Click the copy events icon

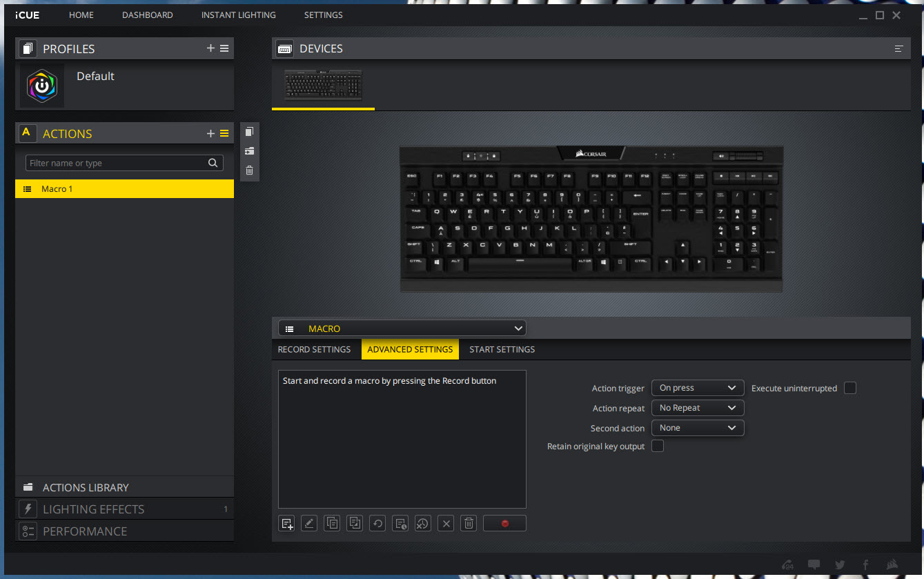332,523
